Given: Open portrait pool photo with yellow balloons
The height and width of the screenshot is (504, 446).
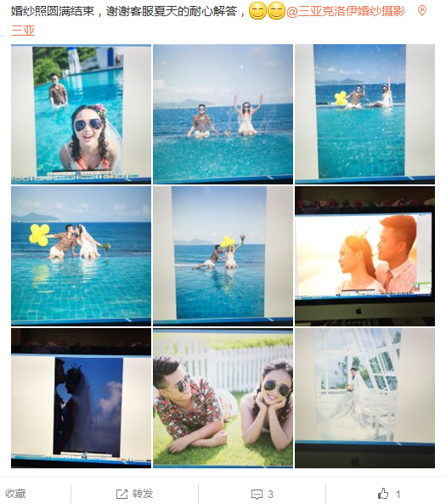Looking at the screenshot, I should click(x=364, y=114).
